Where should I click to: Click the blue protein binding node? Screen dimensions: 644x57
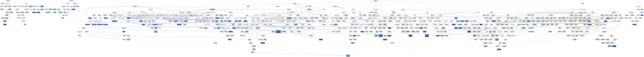[42, 6]
